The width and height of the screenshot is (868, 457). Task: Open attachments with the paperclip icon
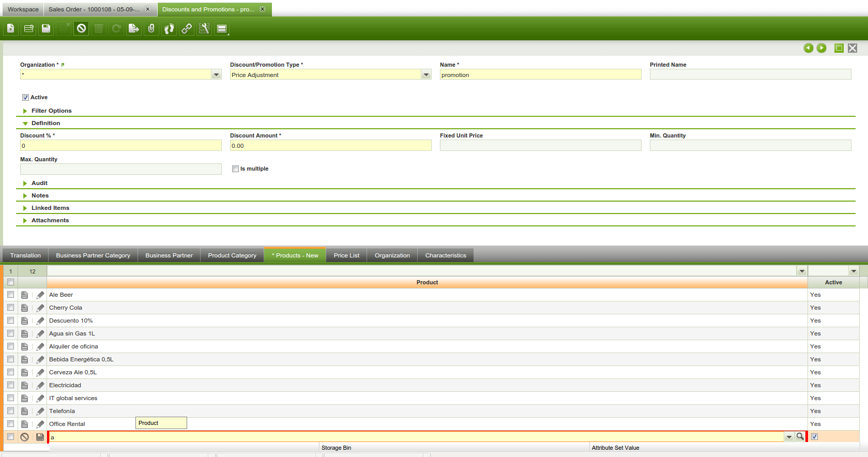coord(151,28)
